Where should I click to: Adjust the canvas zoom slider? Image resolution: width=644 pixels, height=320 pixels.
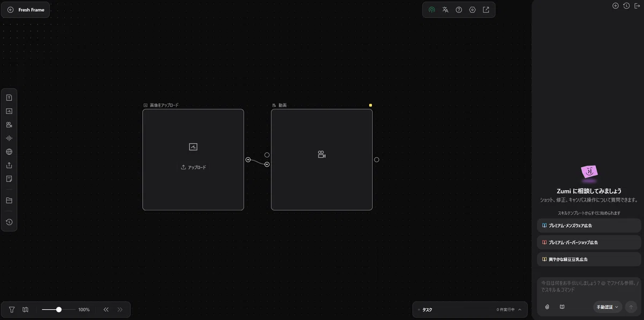[58, 309]
